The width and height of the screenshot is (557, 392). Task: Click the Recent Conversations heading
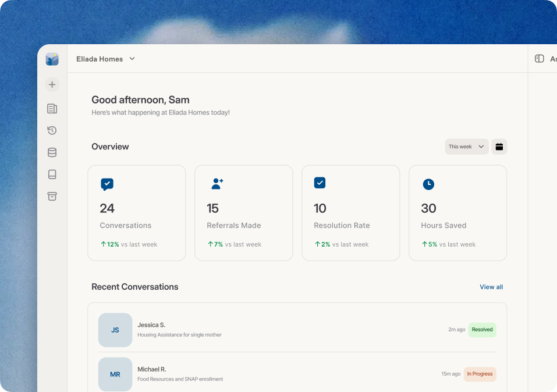click(x=135, y=287)
